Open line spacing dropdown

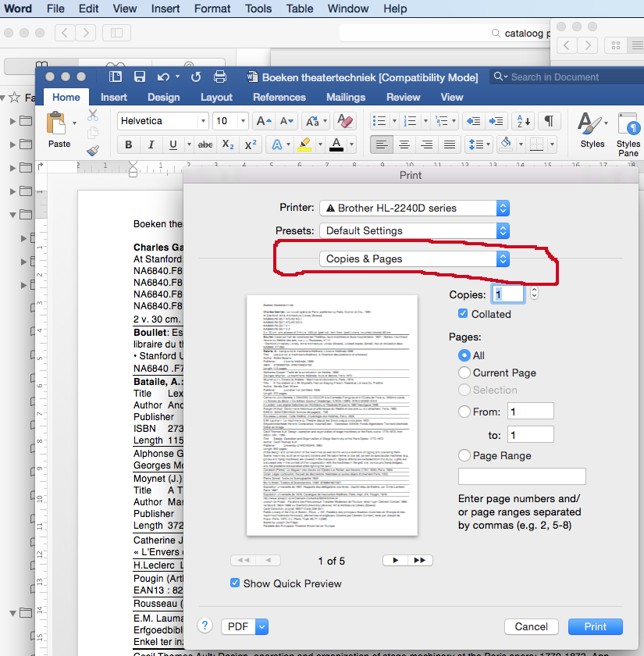(x=479, y=144)
